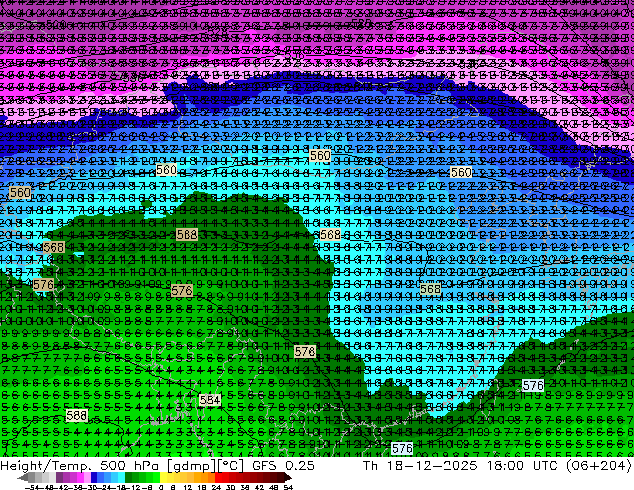The height and width of the screenshot is (490, 634).
Task: Pick the bright magenta swatch in the legend
Action: tap(80, 478)
